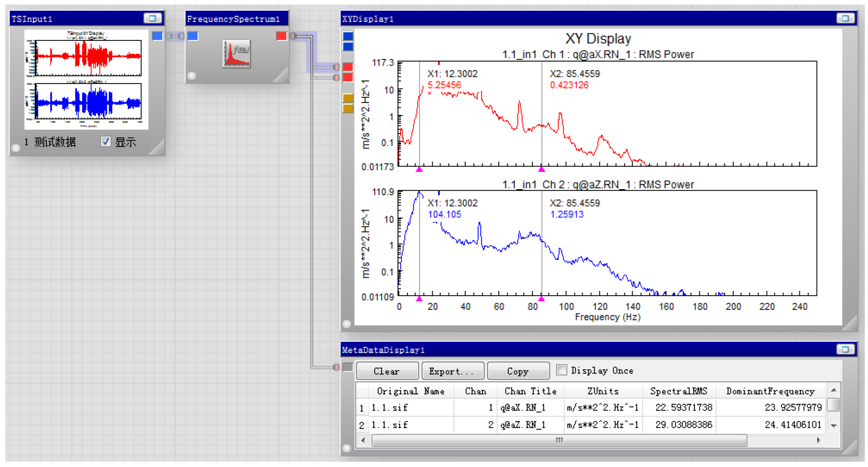868x467 pixels.
Task: Click the orange input port on XYDisplay1
Action: point(348,98)
